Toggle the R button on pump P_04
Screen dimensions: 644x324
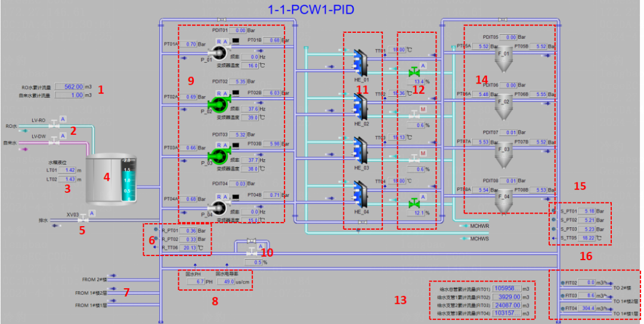pos(219,197)
